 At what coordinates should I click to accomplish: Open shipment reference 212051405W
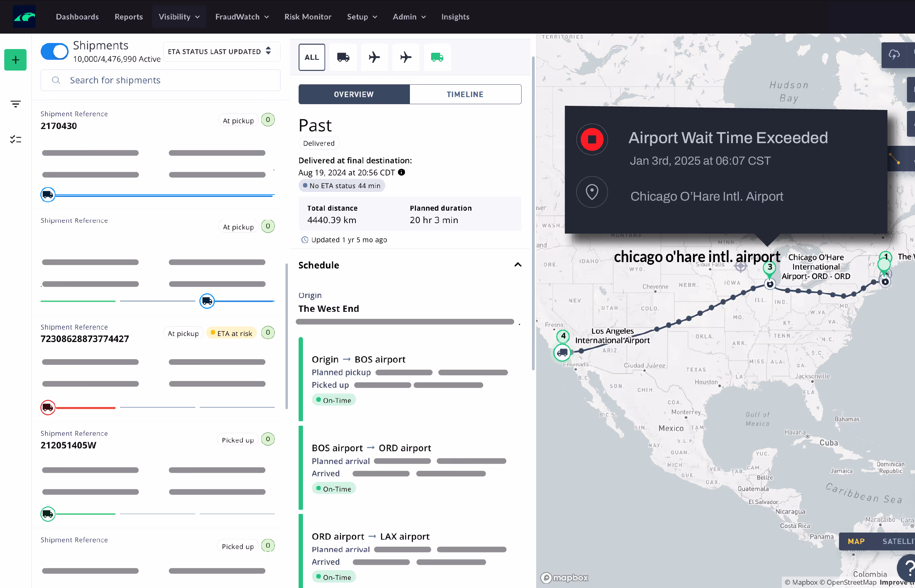pos(68,445)
